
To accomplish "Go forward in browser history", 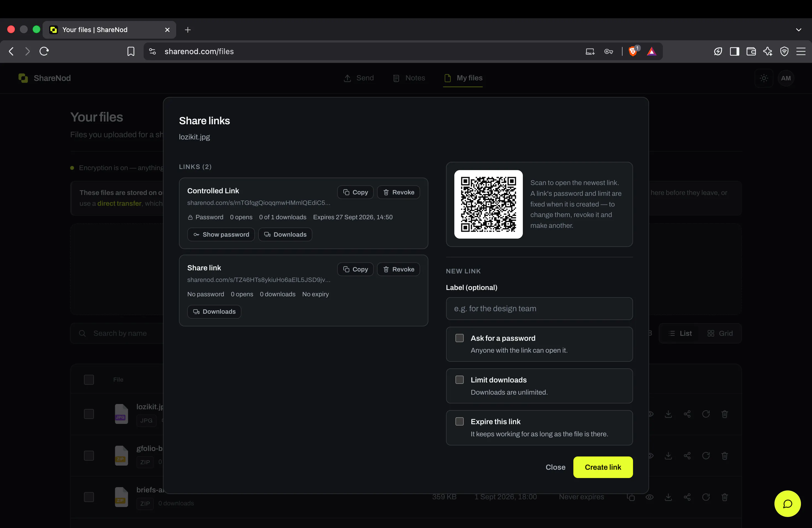I will tap(27, 51).
